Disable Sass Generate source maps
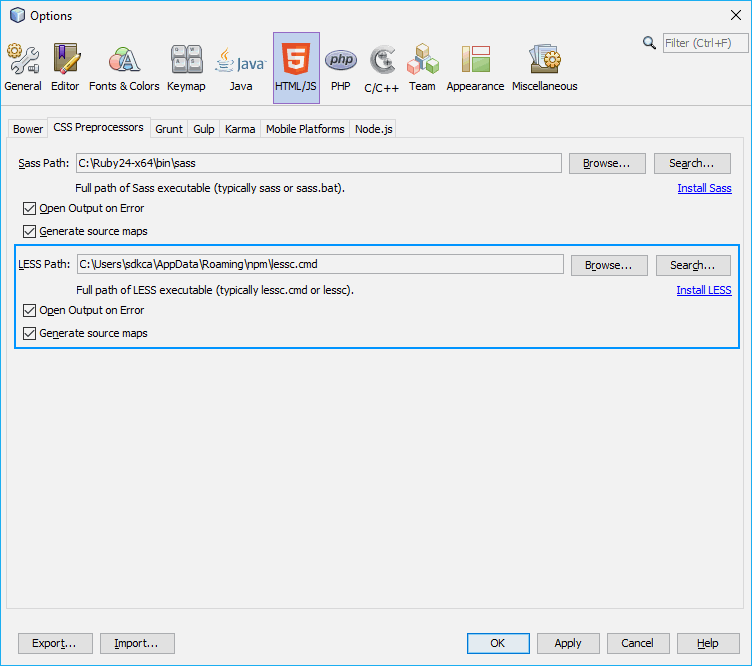This screenshot has height=666, width=752. tap(30, 232)
